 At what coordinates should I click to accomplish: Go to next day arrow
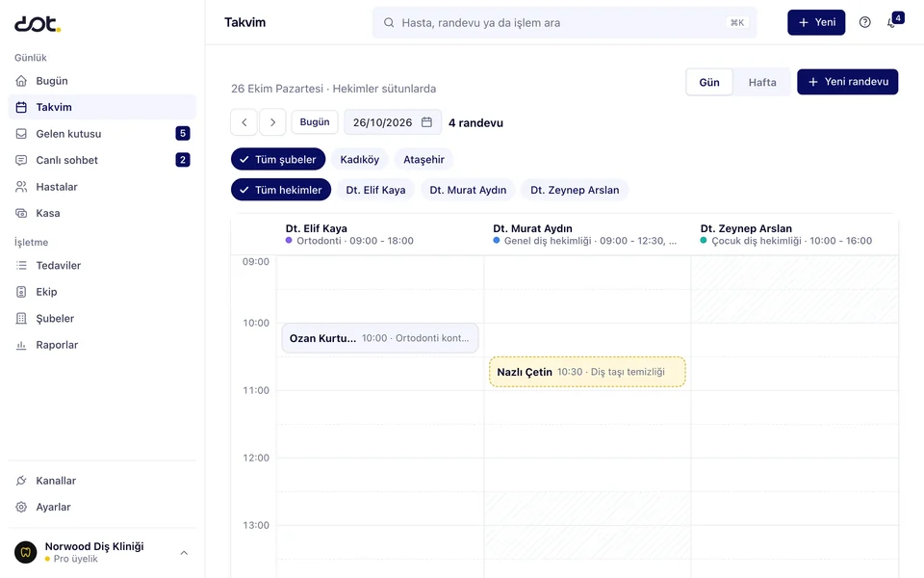point(272,122)
